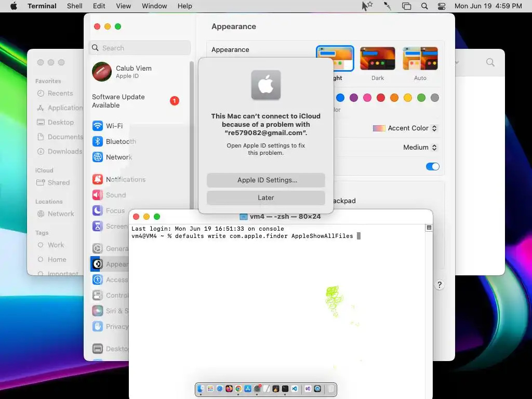The image size is (532, 399).
Task: Open the Desktop & Dock sidebar icon
Action: coord(98,349)
